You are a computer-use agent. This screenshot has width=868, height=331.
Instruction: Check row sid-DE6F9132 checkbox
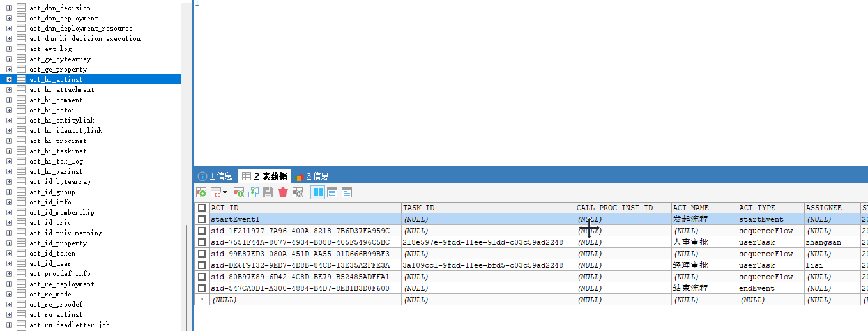pyautogui.click(x=202, y=265)
